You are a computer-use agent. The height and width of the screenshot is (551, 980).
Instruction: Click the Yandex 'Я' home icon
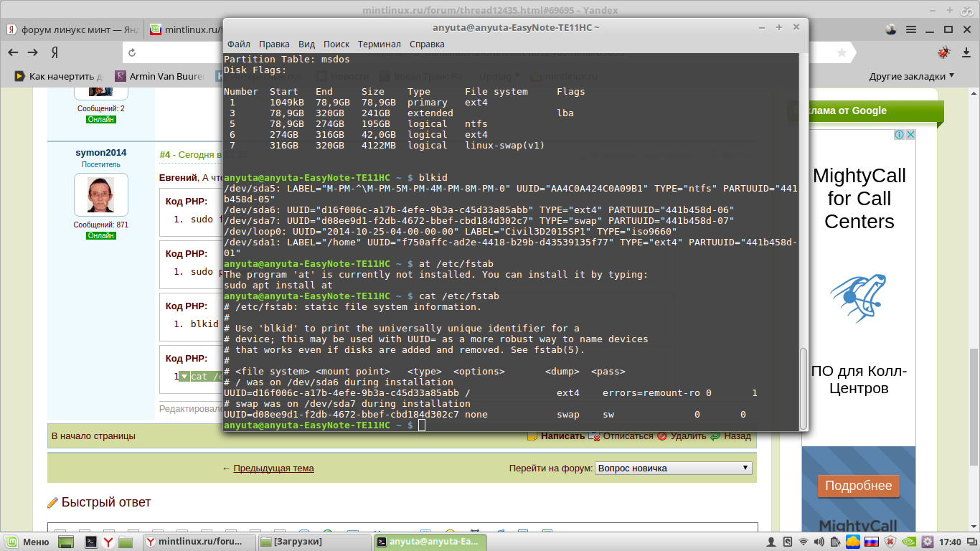pos(55,52)
